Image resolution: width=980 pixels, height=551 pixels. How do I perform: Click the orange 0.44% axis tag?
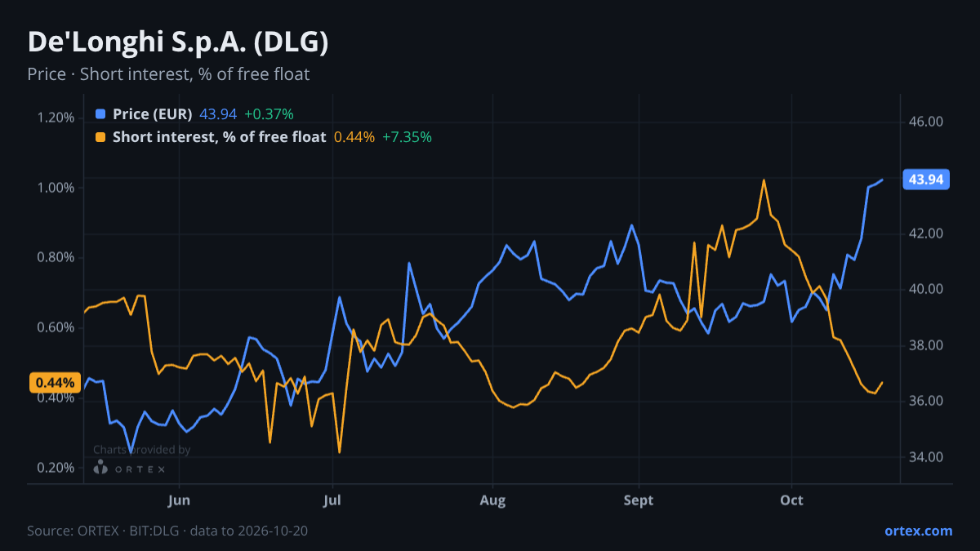(55, 383)
